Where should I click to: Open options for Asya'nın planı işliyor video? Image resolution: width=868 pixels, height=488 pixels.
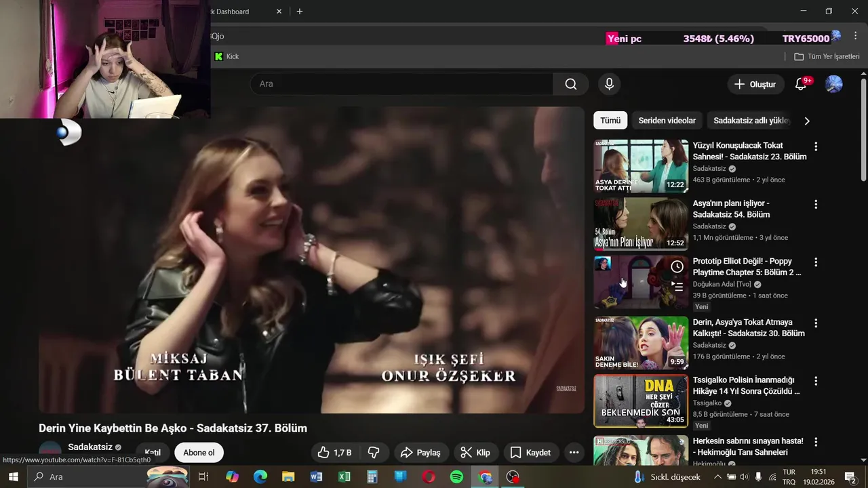816,204
